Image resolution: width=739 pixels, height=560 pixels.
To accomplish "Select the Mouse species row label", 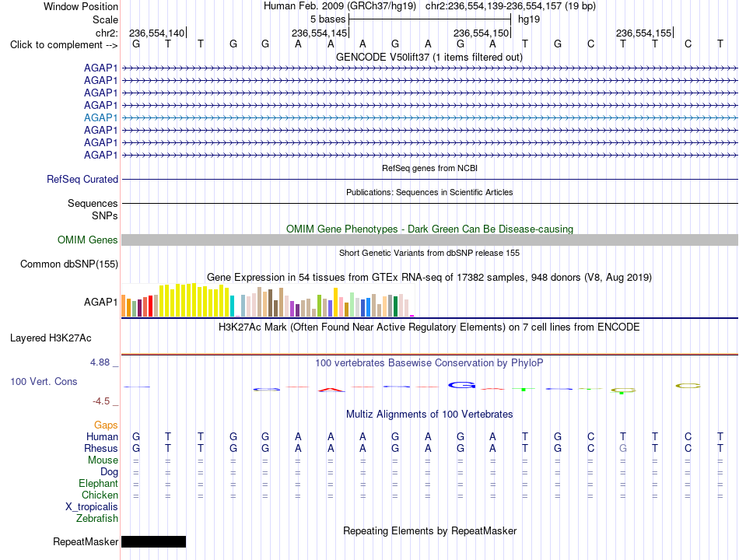I will (103, 460).
